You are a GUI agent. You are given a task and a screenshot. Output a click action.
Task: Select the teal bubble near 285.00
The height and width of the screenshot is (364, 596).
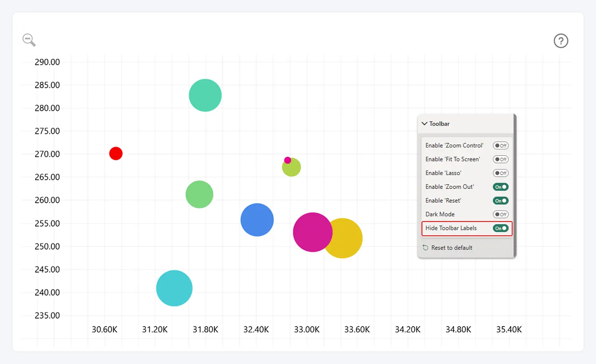[205, 95]
